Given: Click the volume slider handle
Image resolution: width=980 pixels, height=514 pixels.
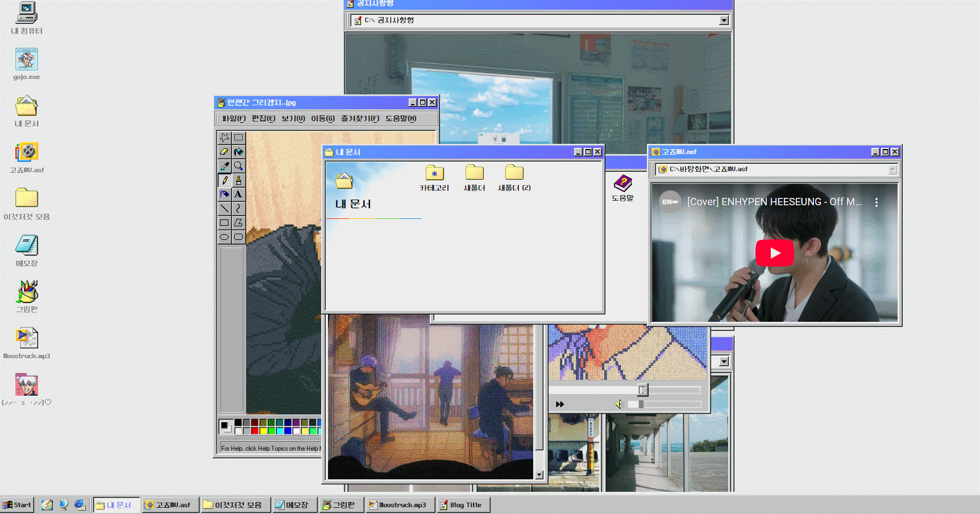Looking at the screenshot, I should pyautogui.click(x=641, y=404).
